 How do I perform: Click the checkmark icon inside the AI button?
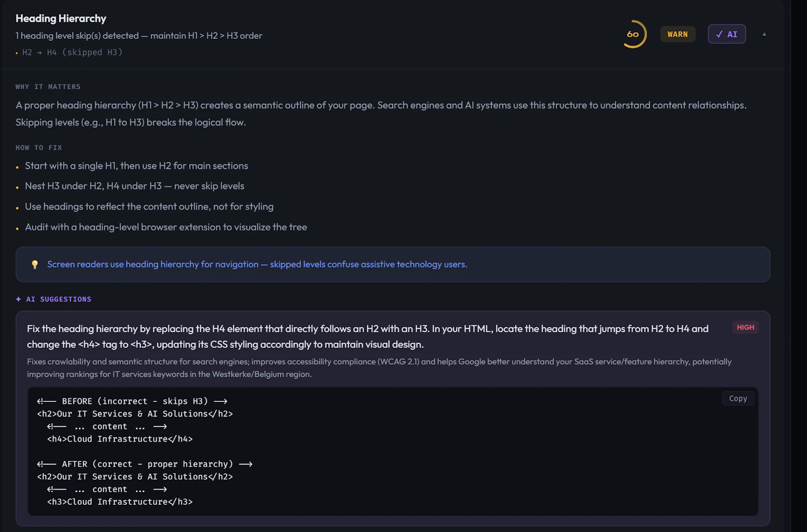click(x=720, y=34)
